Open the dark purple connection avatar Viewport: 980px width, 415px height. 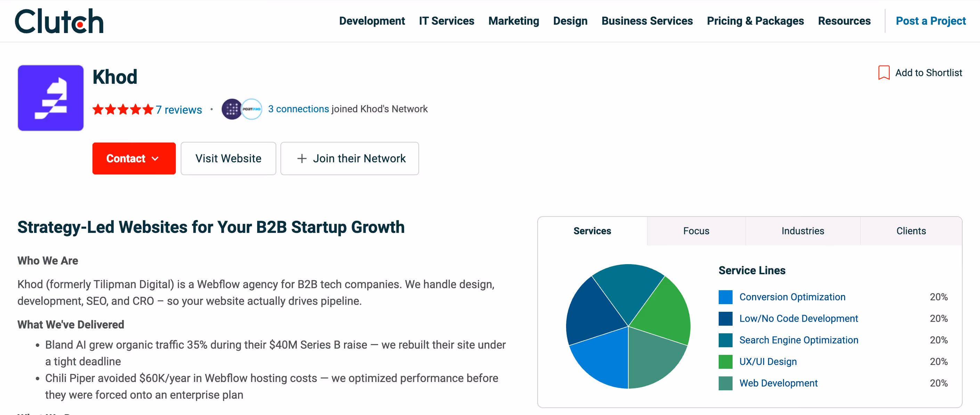click(x=232, y=109)
